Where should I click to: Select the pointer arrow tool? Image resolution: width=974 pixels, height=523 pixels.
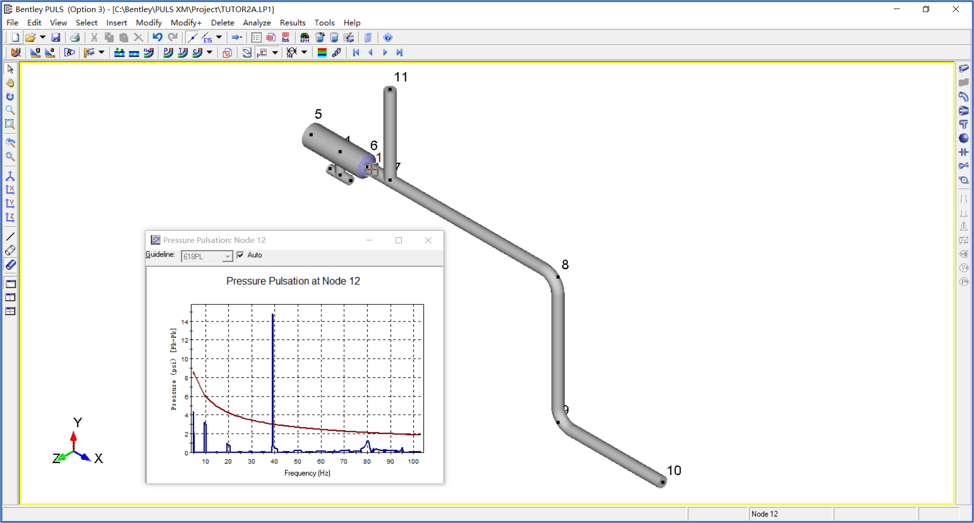10,69
